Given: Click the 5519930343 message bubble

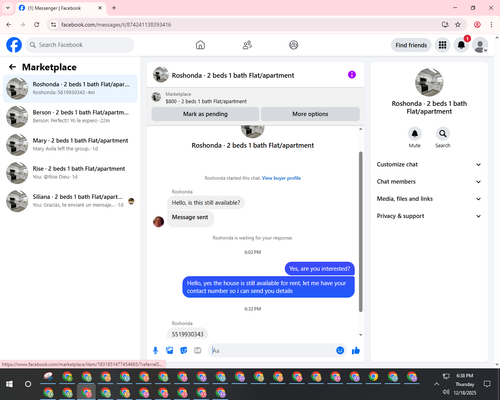Looking at the screenshot, I should pos(187,334).
